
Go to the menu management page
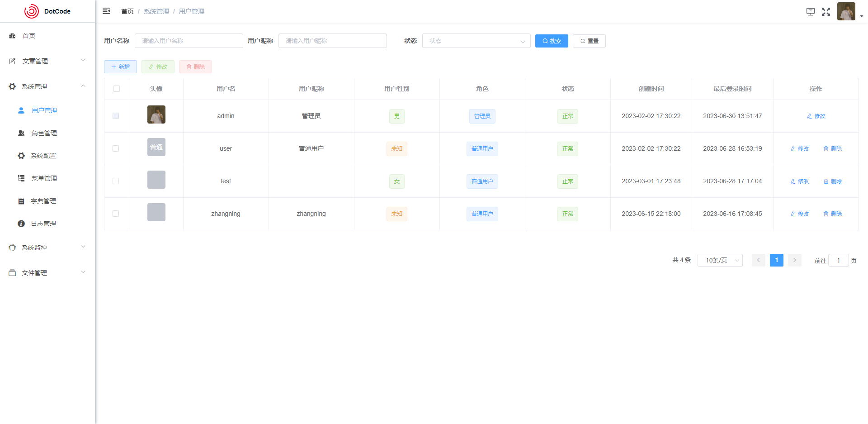pos(44,178)
